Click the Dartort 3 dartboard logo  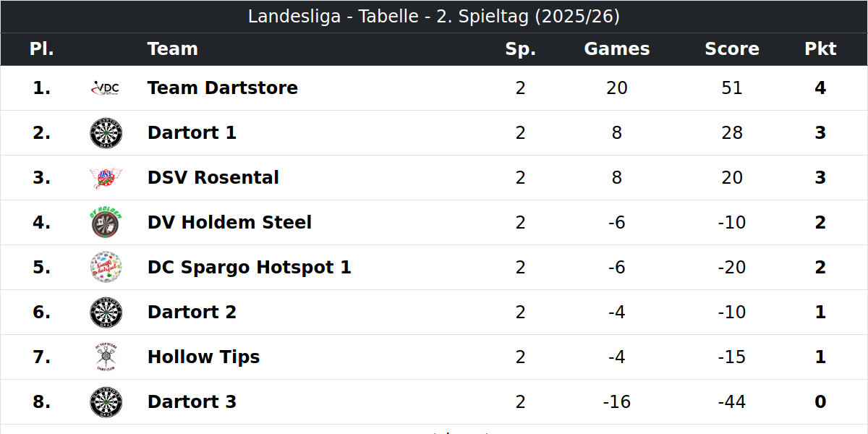point(106,402)
